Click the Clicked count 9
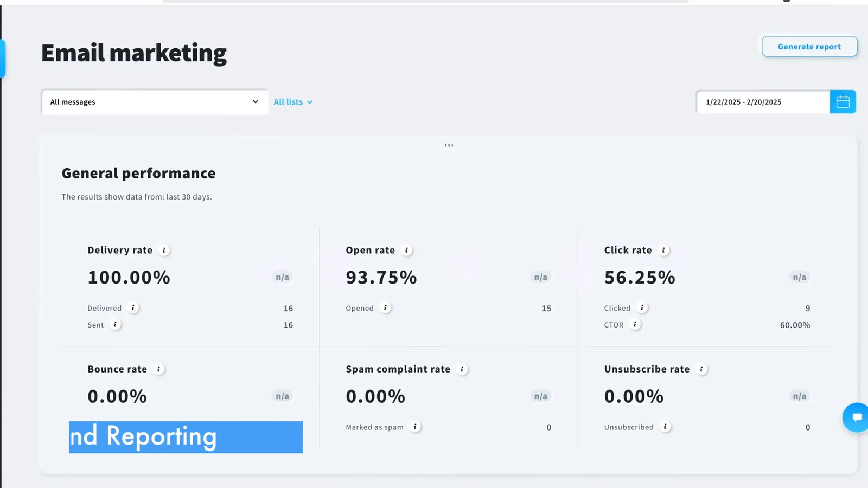Screen dimensions: 868x488 pyautogui.click(x=808, y=308)
